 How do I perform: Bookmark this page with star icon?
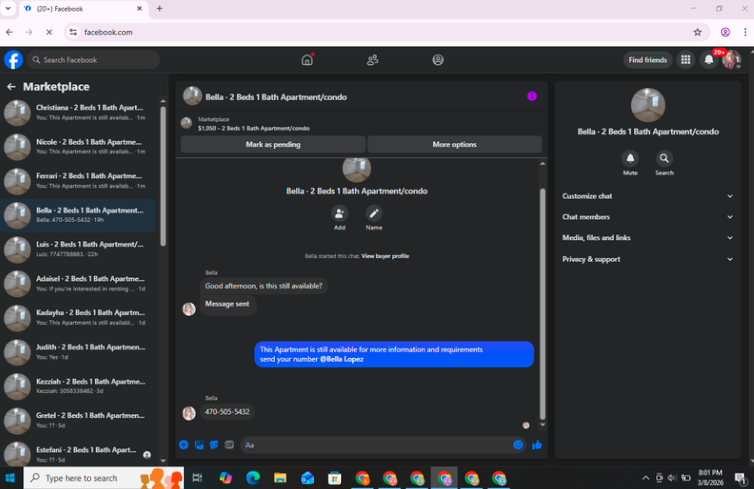697,32
